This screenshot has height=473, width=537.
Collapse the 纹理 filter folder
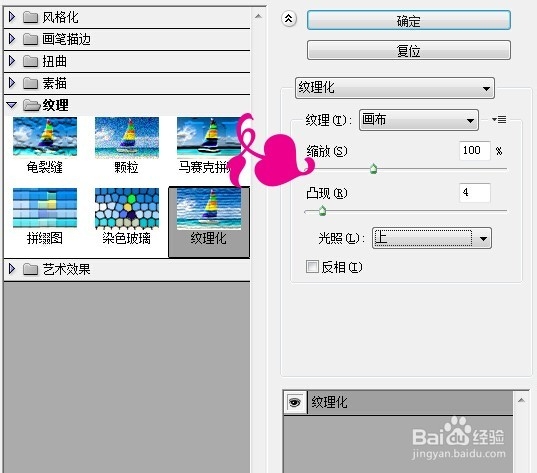12,105
